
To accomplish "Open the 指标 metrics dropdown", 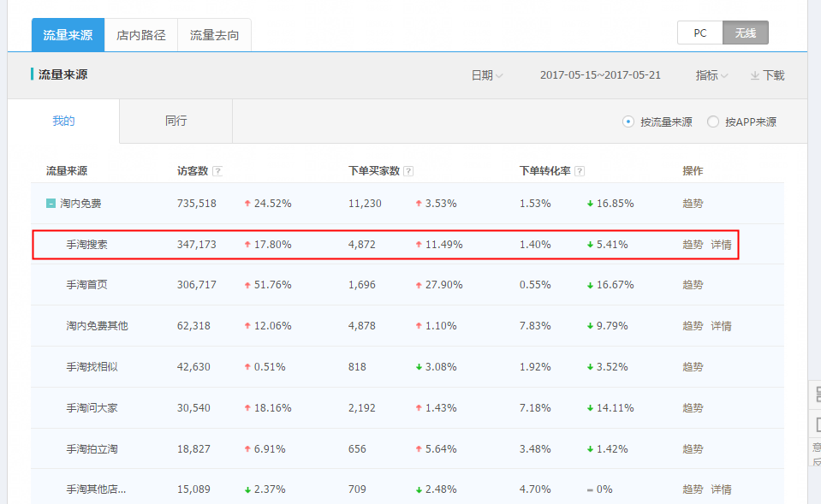I will tap(711, 75).
